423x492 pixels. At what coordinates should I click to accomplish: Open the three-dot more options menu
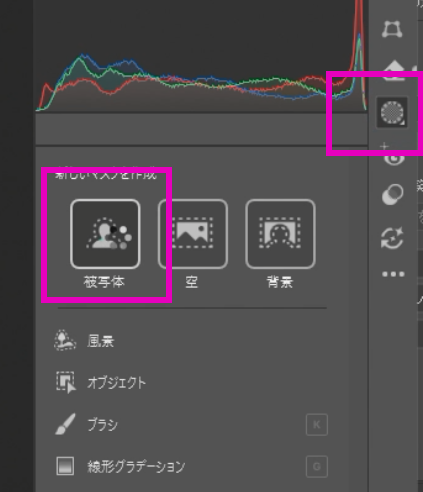[x=393, y=274]
